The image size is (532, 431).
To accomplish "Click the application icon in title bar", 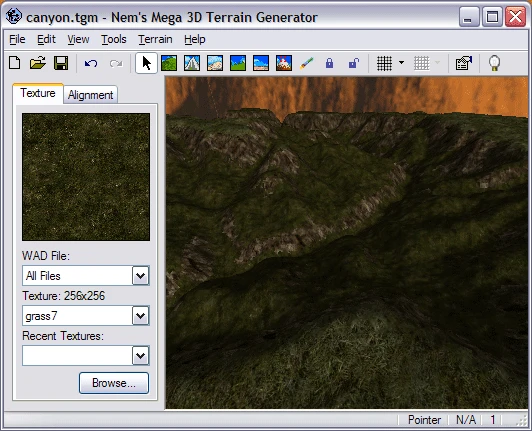I will tap(14, 16).
